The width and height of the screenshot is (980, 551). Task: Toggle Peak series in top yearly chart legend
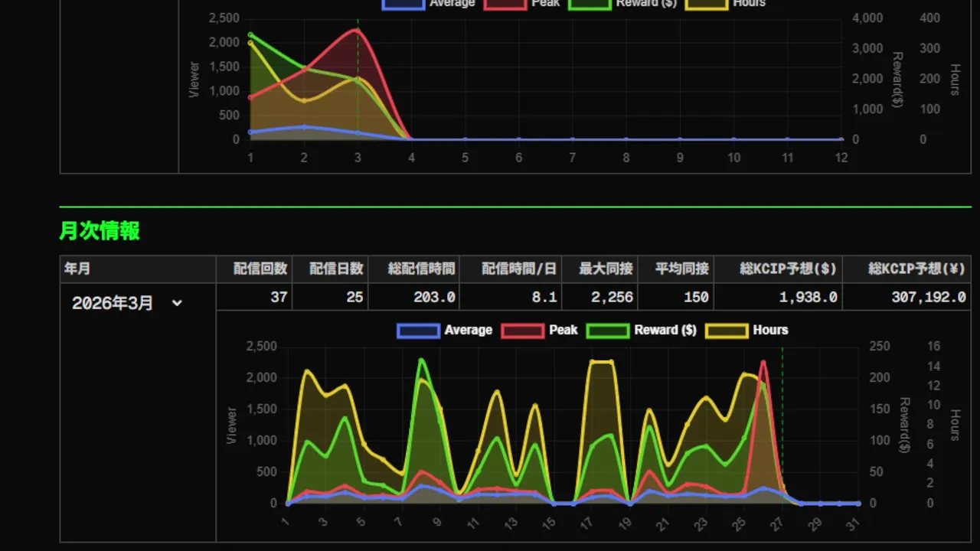523,3
